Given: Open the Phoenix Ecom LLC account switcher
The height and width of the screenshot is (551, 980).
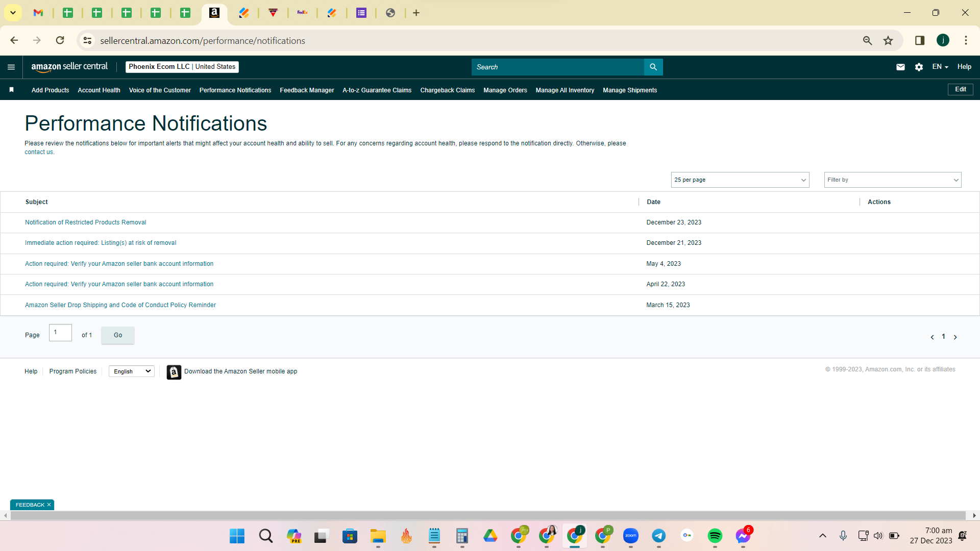Looking at the screenshot, I should [182, 67].
